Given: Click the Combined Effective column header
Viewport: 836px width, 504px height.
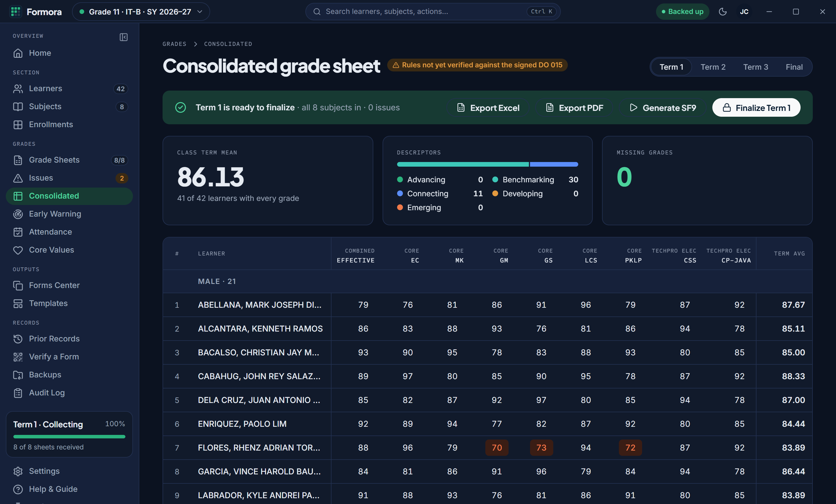Looking at the screenshot, I should click(356, 255).
